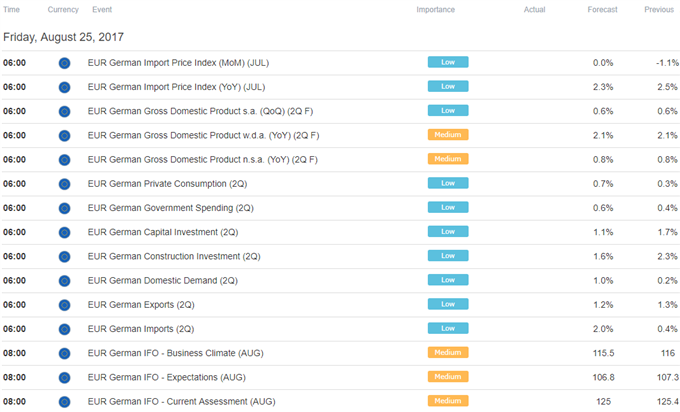
Task: Click the Currency column header
Action: pos(63,10)
